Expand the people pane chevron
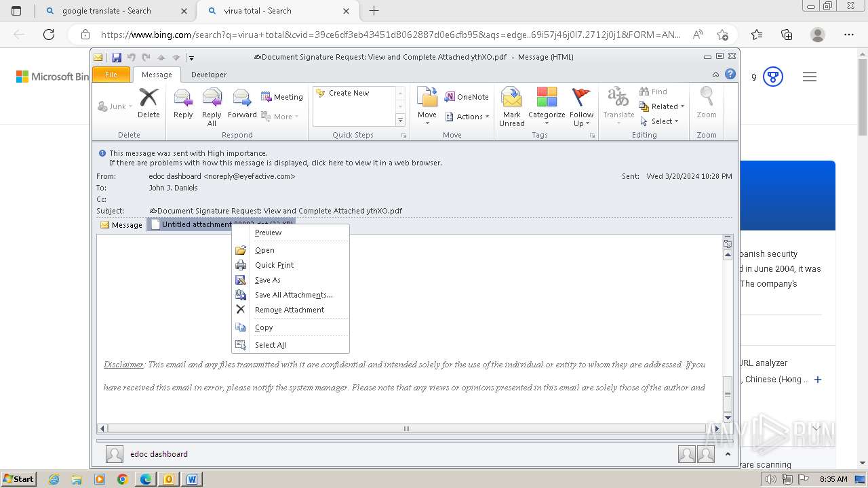This screenshot has width=868, height=488. pyautogui.click(x=728, y=454)
